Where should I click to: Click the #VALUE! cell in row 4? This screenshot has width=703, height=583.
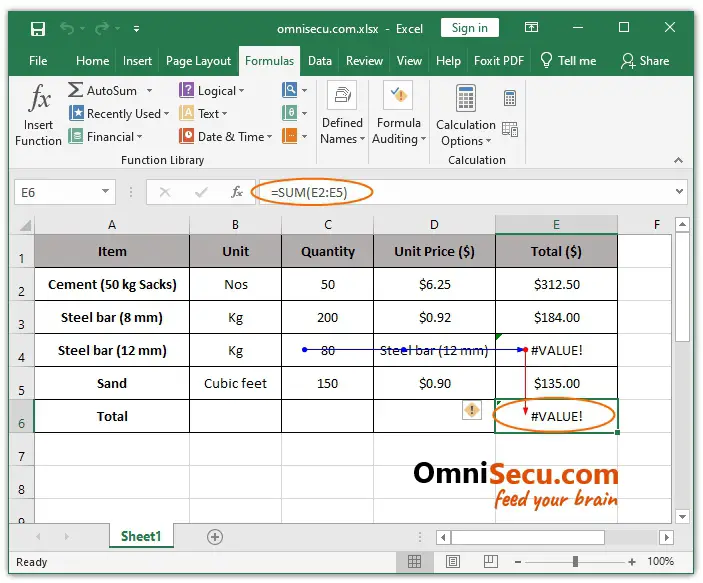point(556,350)
